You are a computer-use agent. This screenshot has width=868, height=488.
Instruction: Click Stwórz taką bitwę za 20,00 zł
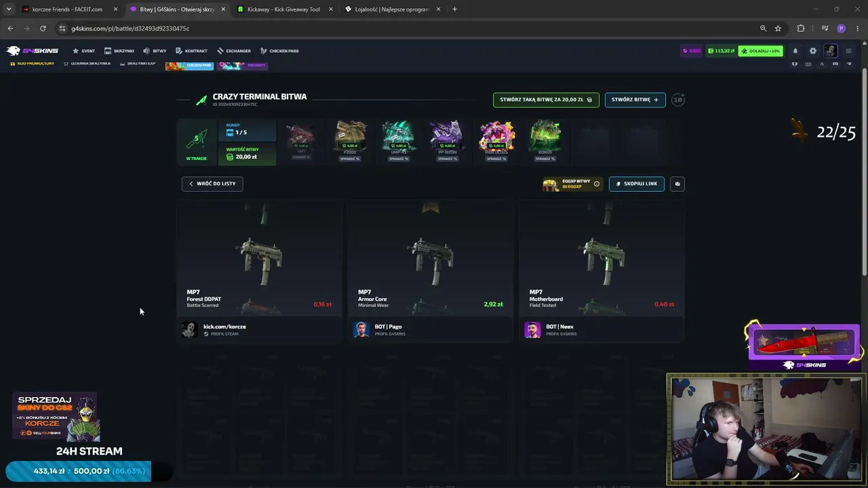tap(546, 100)
